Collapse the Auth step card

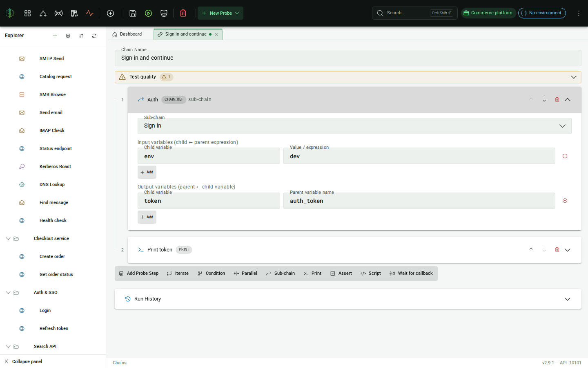[568, 100]
